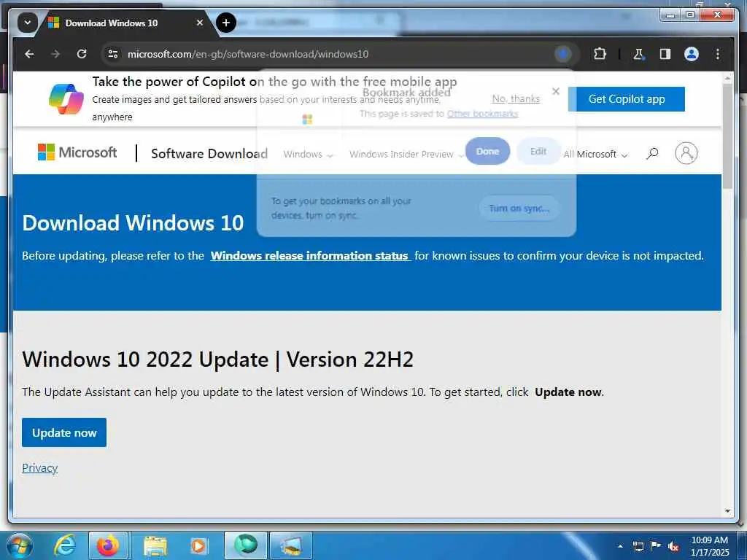Close the Copilot banner with X

coord(555,91)
